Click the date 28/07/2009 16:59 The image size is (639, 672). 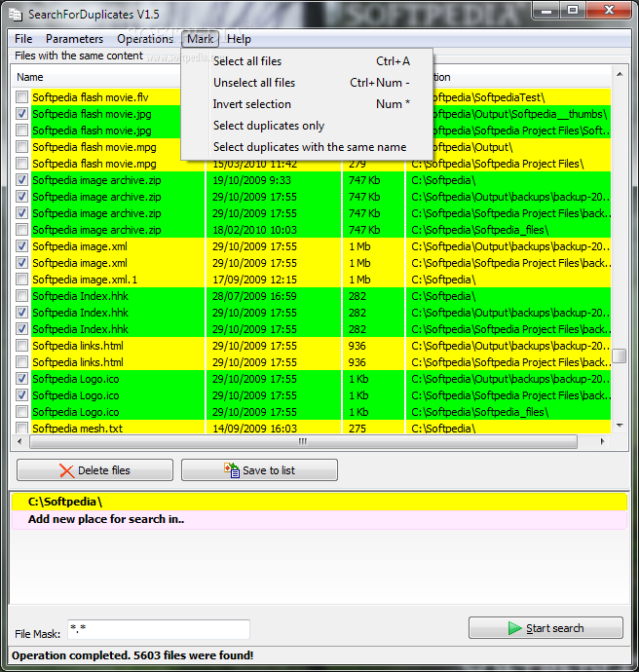pos(254,296)
